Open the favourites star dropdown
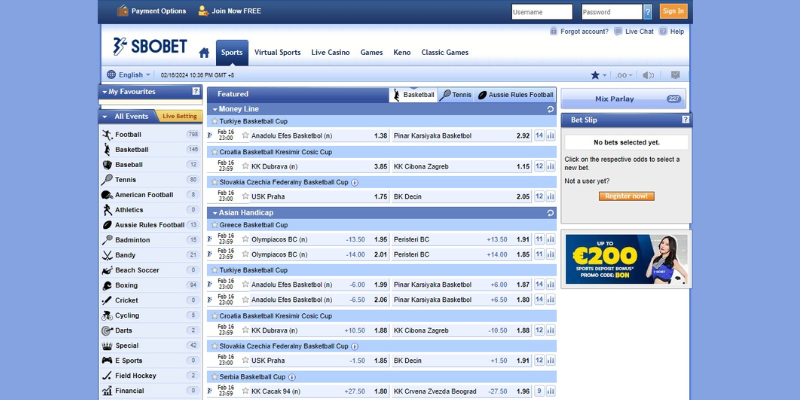The height and width of the screenshot is (400, 800). (598, 76)
